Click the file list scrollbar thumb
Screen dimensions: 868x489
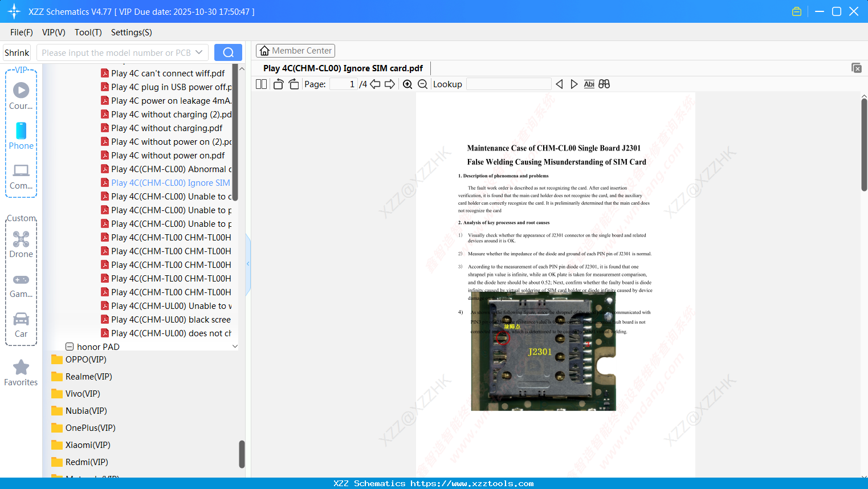pyautogui.click(x=235, y=132)
